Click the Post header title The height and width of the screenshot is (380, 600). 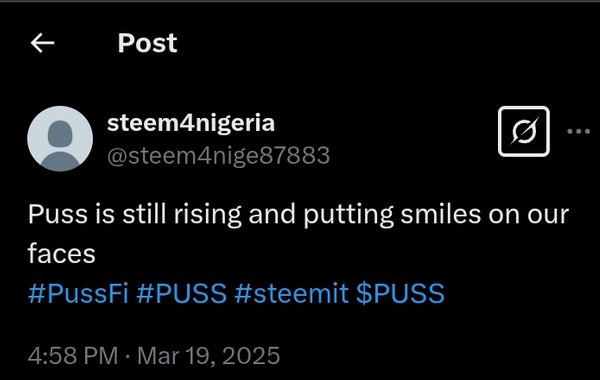[x=147, y=42]
